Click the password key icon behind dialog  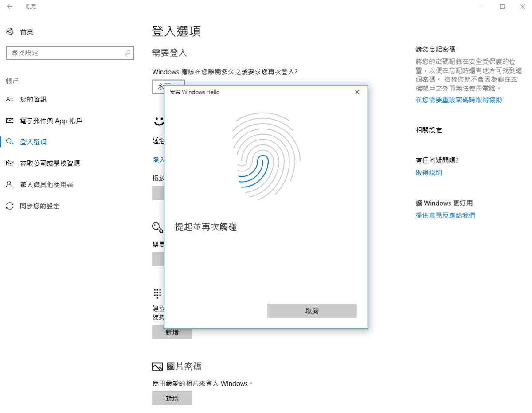(x=157, y=228)
